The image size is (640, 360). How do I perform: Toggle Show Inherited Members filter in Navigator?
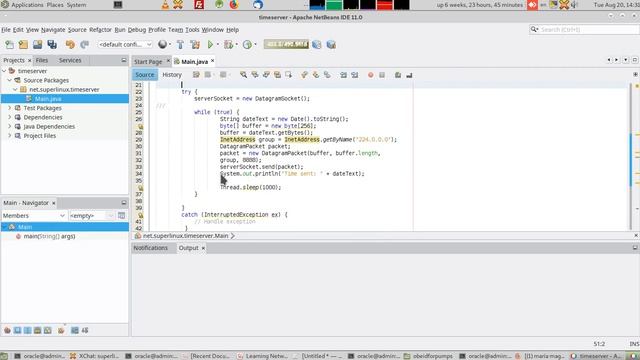[x=7, y=330]
